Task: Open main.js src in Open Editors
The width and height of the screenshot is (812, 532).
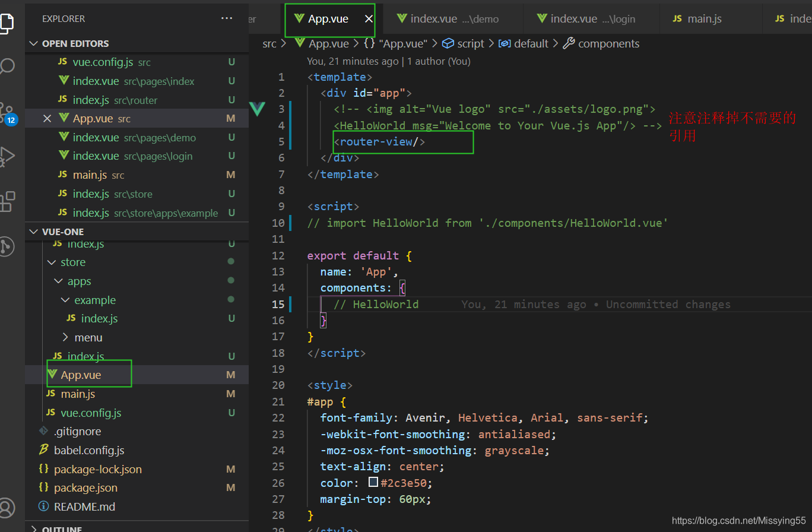Action: coord(137,175)
